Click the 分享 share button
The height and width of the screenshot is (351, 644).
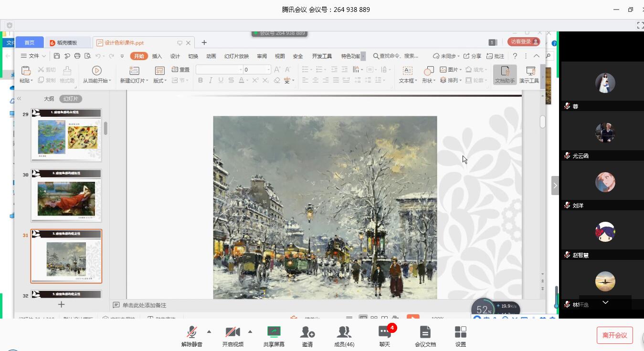tap(473, 56)
